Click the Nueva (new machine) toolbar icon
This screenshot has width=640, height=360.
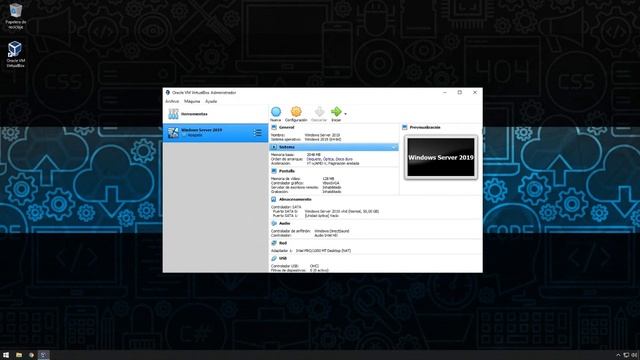tap(276, 112)
